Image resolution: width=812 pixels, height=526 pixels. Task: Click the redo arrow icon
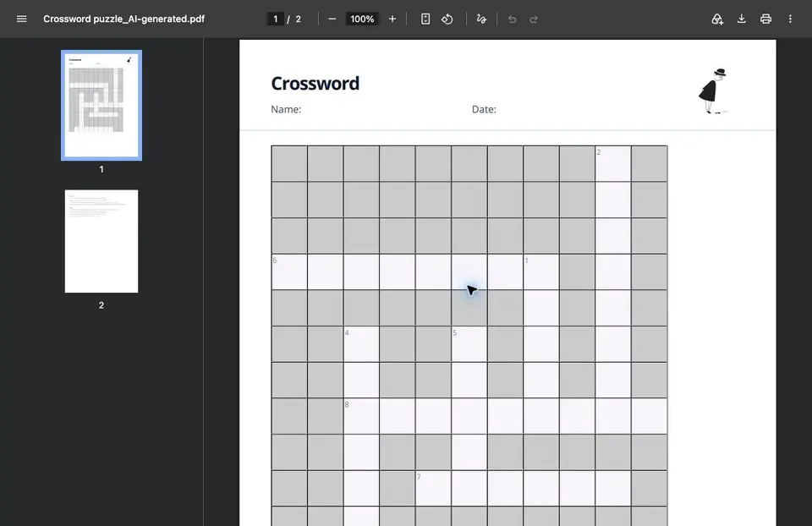(x=534, y=19)
